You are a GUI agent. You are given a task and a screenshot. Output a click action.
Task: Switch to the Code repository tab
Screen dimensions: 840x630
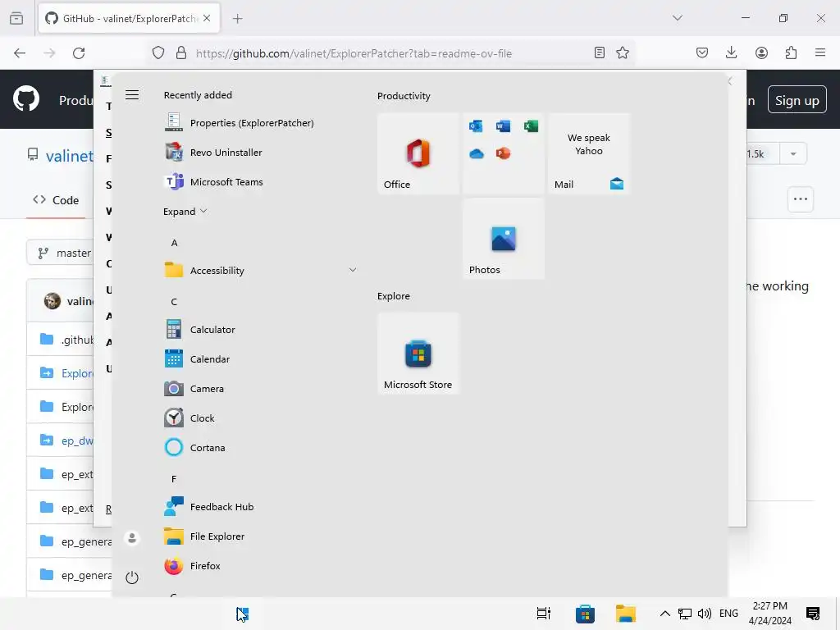pos(57,200)
